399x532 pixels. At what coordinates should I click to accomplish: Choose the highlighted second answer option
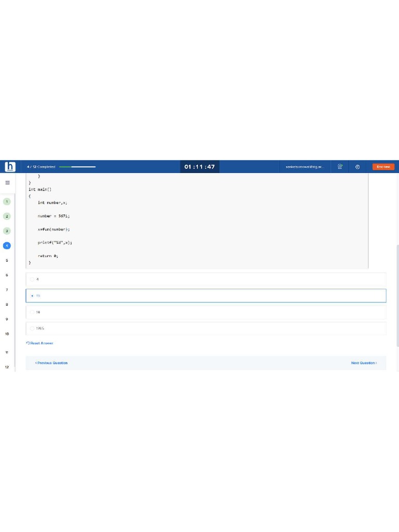pos(206,296)
